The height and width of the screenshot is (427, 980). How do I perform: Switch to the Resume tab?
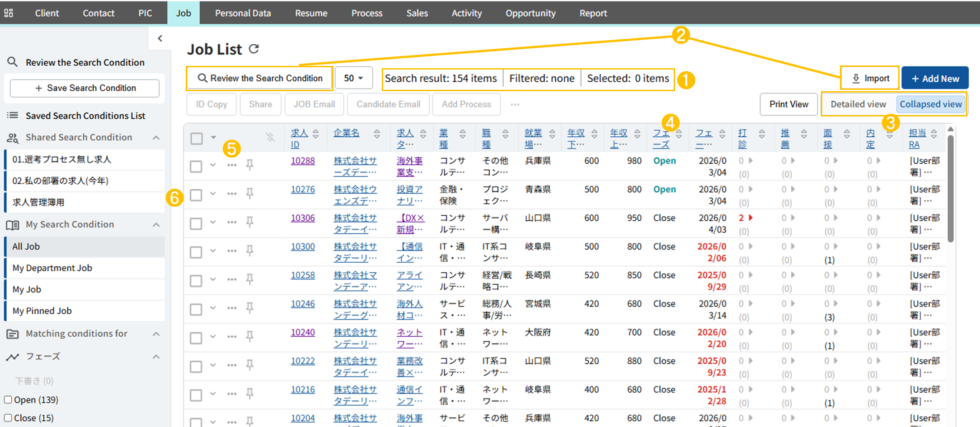pyautogui.click(x=311, y=13)
